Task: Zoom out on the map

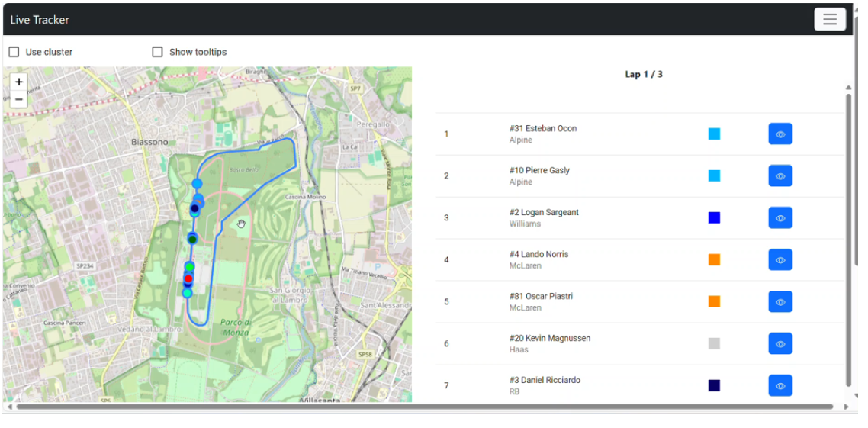Action: pos(19,99)
